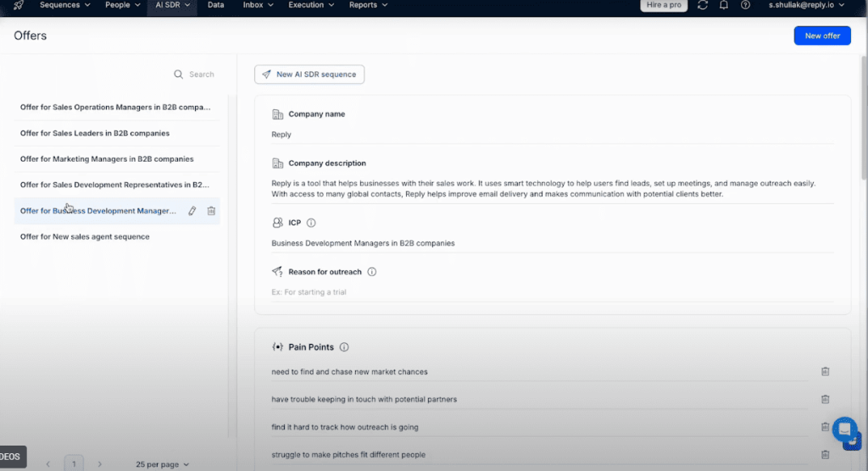This screenshot has height=471, width=868.
Task: Click the ICP field with Business Development Managers
Action: 553,243
